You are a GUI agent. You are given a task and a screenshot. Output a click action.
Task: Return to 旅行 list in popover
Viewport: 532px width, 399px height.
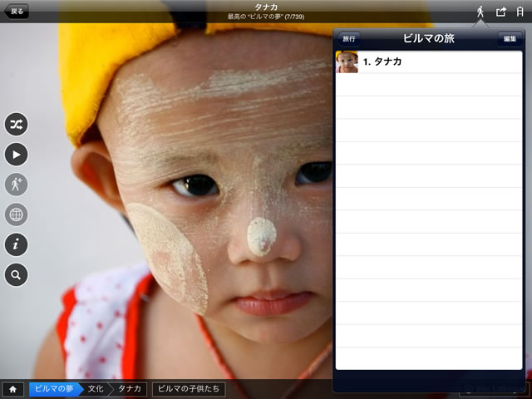(x=349, y=39)
